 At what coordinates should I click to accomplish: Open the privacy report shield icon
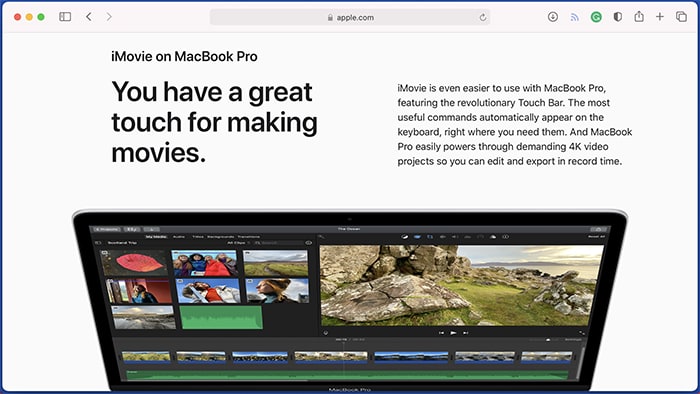pyautogui.click(x=617, y=17)
